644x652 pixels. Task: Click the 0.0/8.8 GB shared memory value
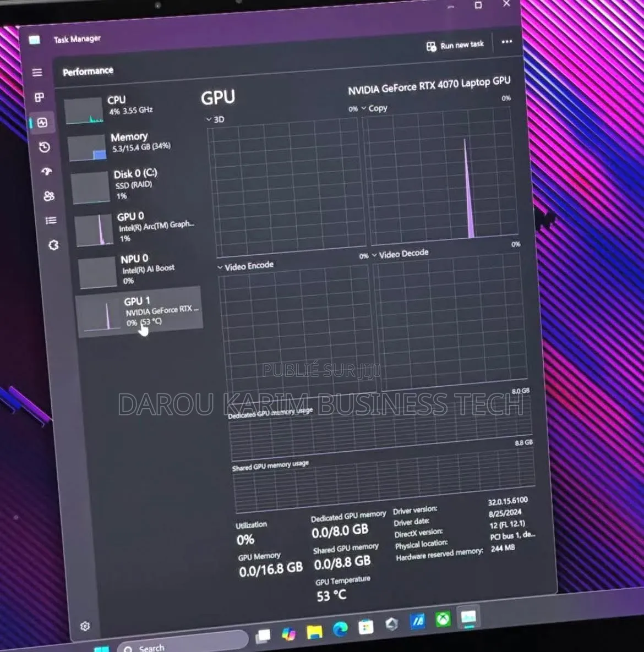coord(342,563)
